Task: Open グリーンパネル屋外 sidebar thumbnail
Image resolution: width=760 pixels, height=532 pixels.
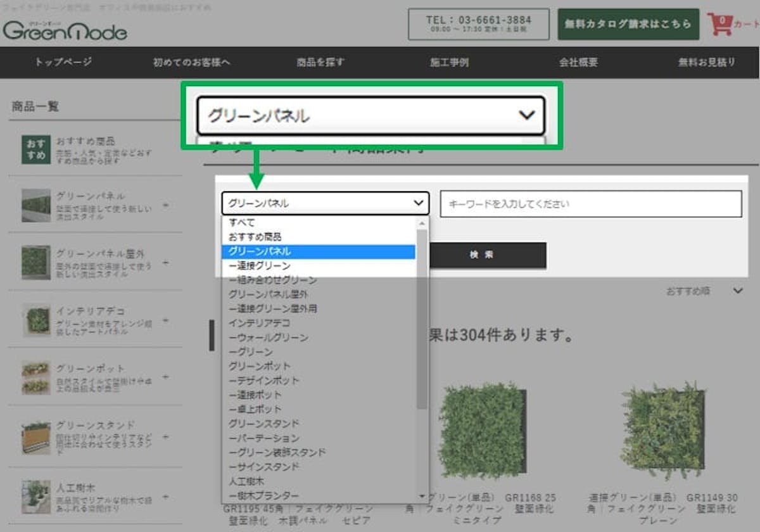Action: (x=36, y=262)
